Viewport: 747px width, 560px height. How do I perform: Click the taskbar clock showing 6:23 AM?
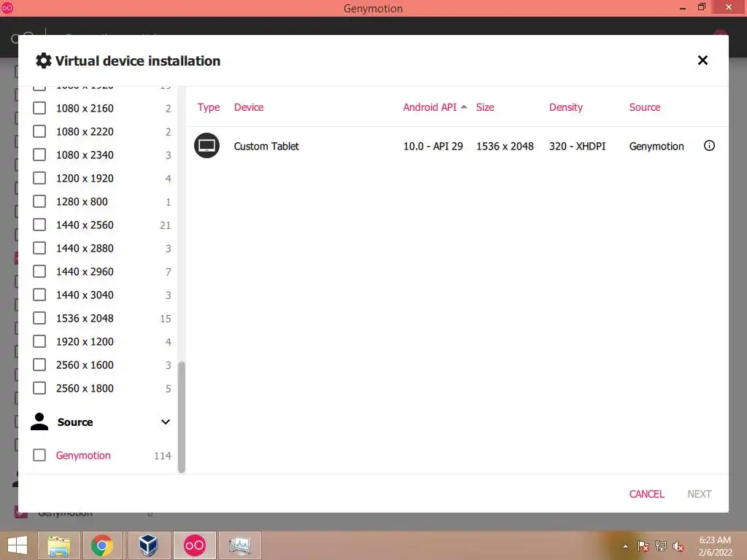[x=715, y=540]
